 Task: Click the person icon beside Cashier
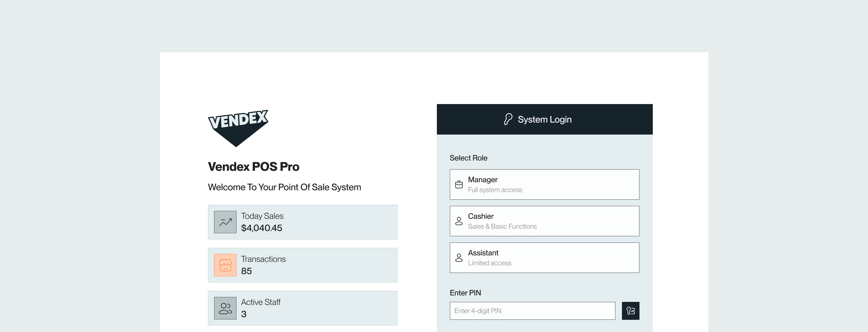coord(459,221)
